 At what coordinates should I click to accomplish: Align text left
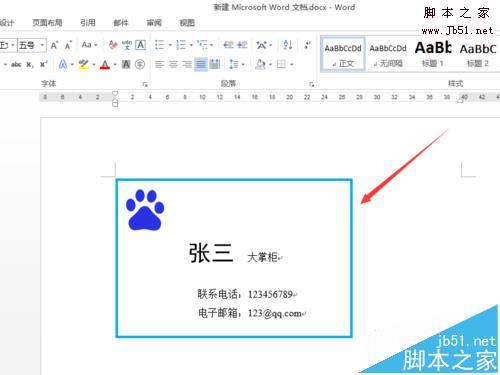(160, 64)
